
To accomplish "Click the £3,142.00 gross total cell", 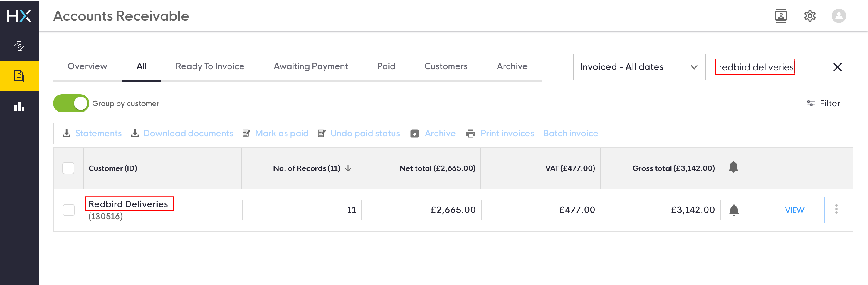I will [693, 210].
